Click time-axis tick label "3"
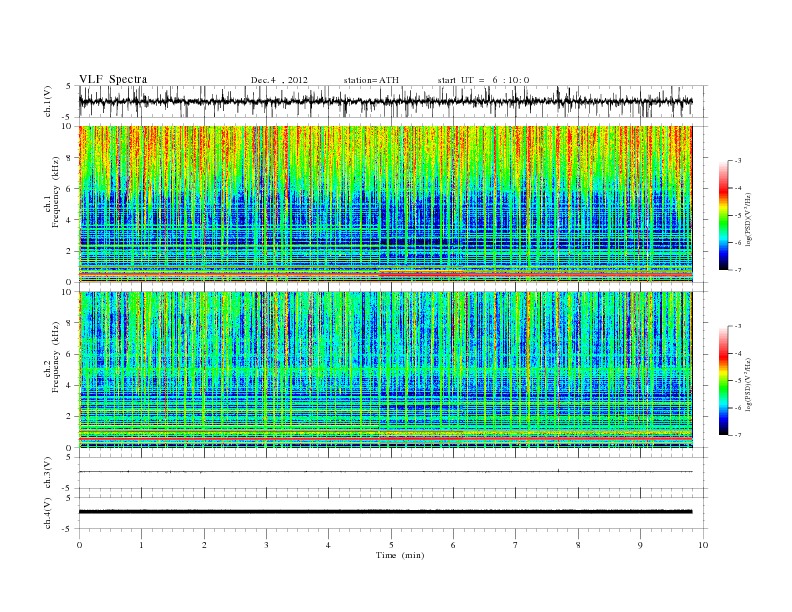Image resolution: width=792 pixels, height=612 pixels. tap(266, 545)
